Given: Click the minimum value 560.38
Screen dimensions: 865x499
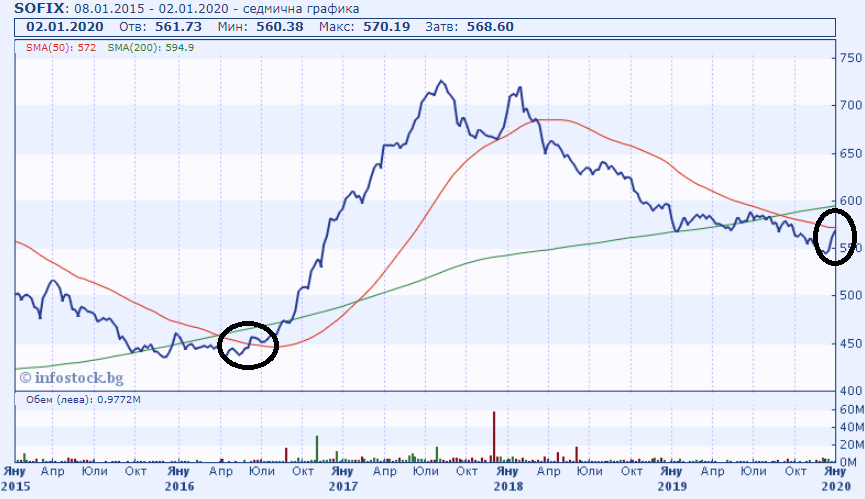Looking at the screenshot, I should coord(280,26).
